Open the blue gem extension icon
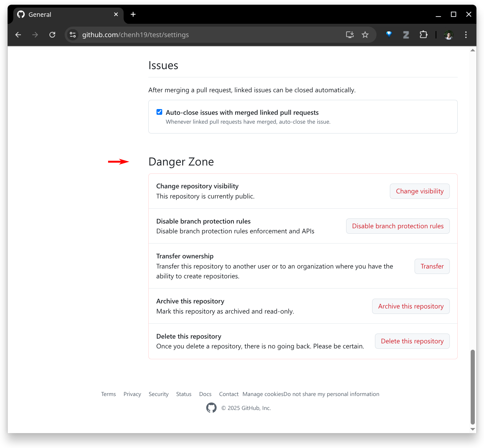This screenshot has height=448, width=484. (389, 35)
